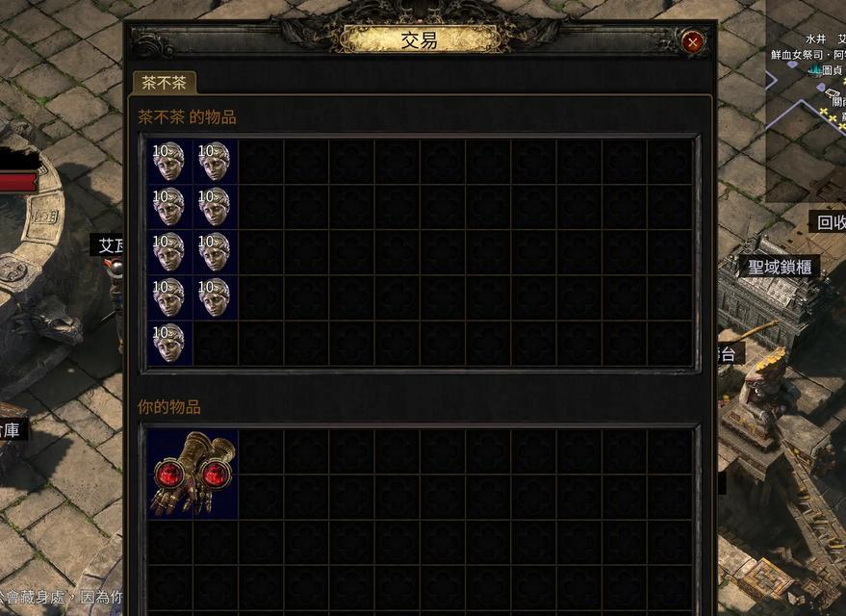Select the third-row left mask currency stack
Image resolution: width=846 pixels, height=616 pixels.
click(169, 252)
